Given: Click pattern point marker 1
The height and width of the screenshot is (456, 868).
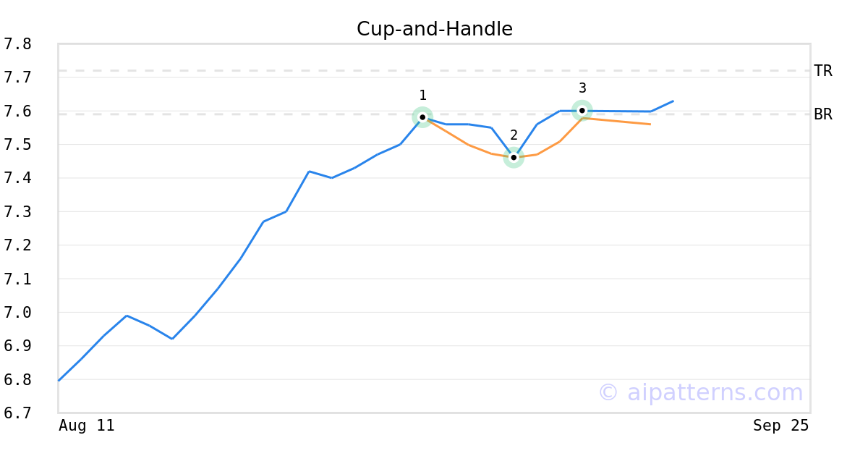Looking at the screenshot, I should [422, 117].
